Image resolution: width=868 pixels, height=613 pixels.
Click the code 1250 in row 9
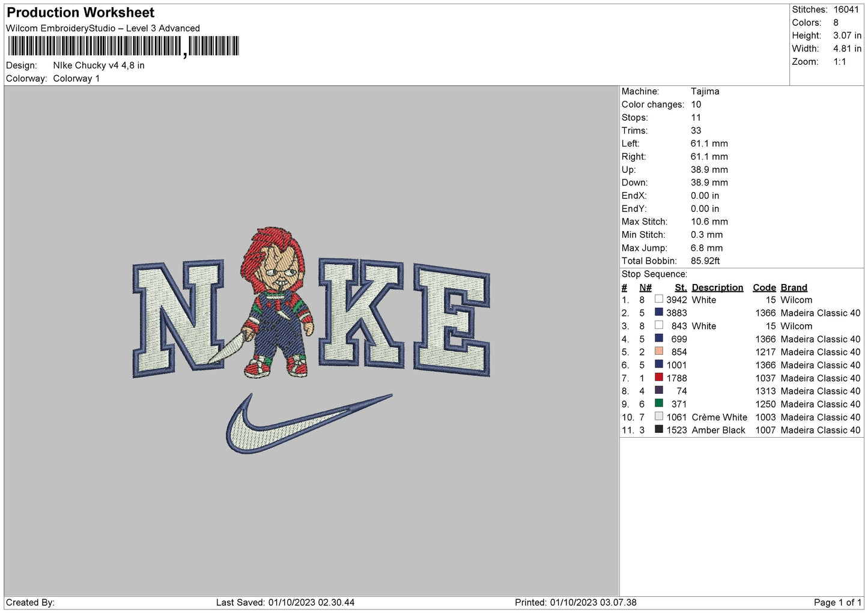tap(765, 404)
